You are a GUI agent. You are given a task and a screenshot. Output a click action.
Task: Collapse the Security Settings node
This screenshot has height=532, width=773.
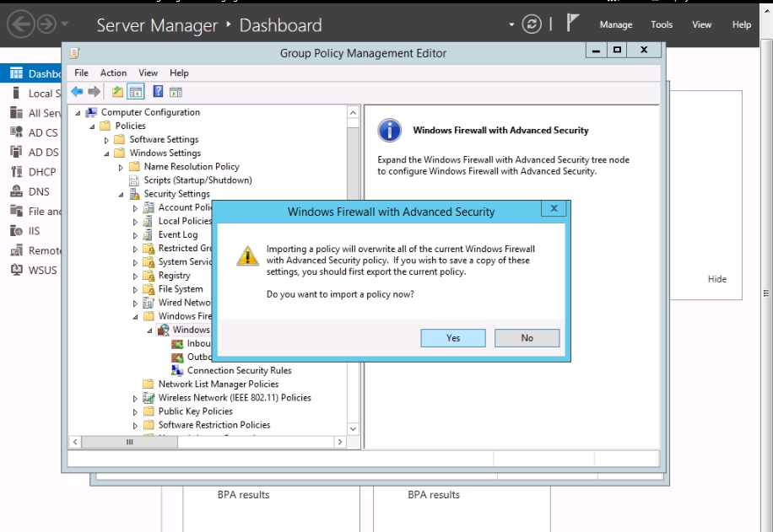tap(121, 195)
